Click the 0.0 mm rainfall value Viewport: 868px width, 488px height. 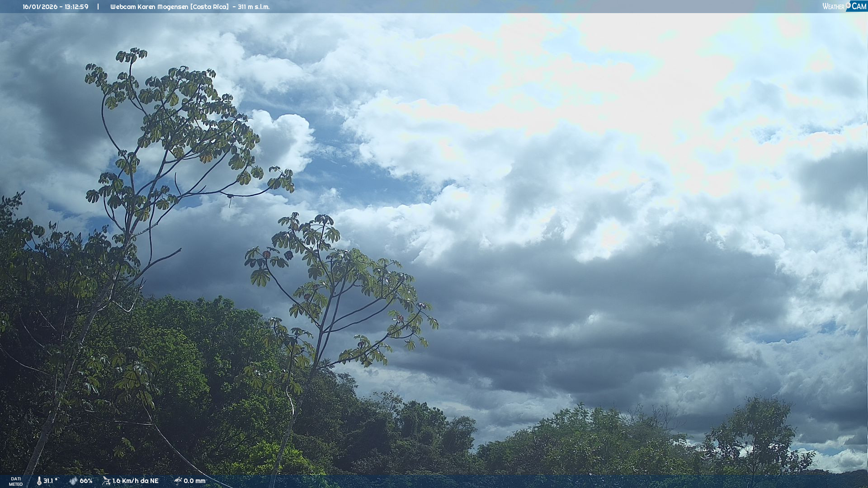point(194,481)
